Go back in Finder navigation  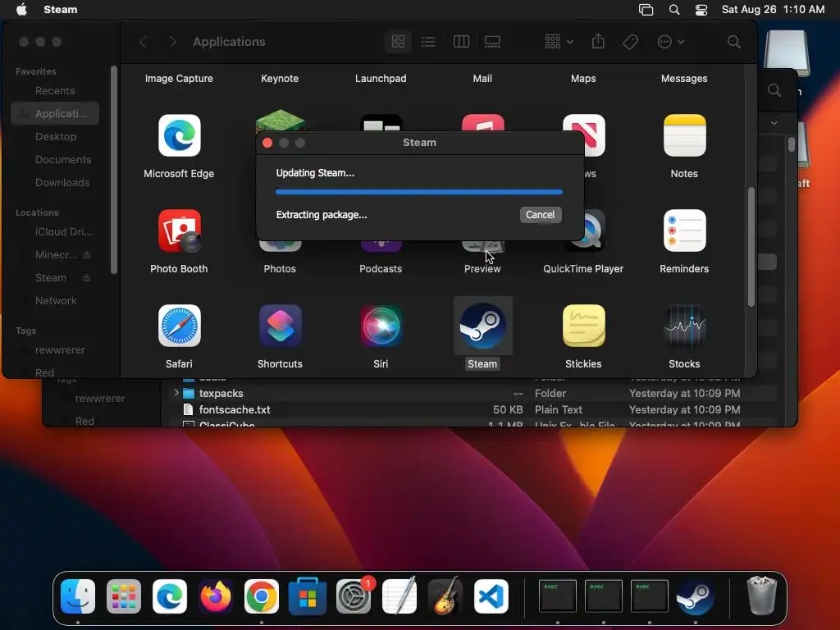click(143, 42)
